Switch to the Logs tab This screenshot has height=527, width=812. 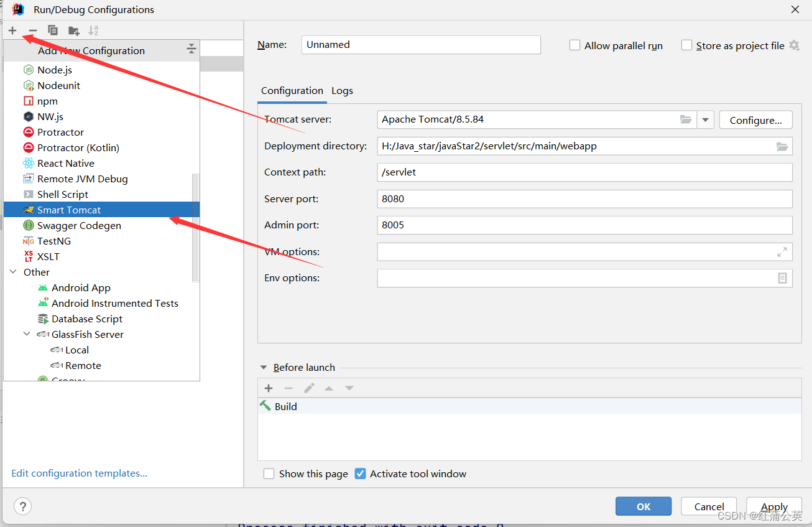click(x=342, y=91)
